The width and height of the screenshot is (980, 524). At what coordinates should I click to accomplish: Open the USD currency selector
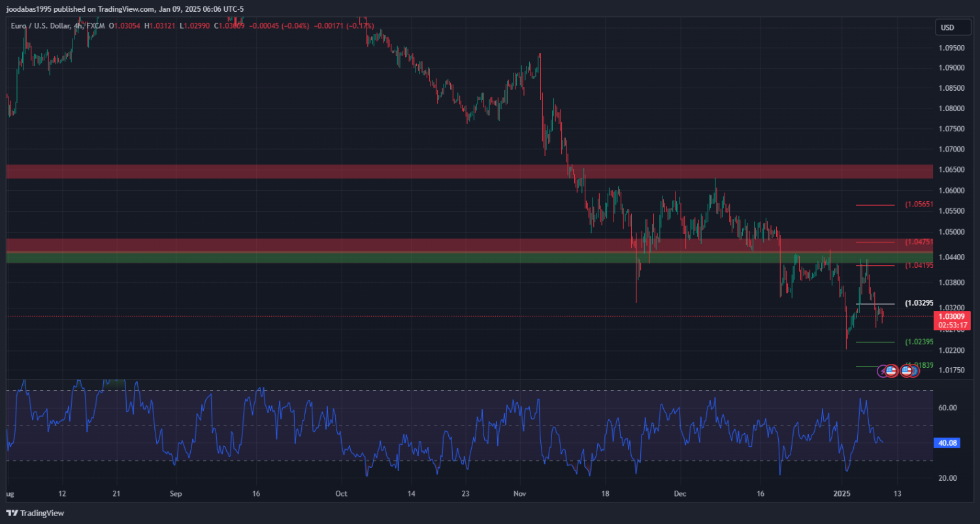(946, 27)
